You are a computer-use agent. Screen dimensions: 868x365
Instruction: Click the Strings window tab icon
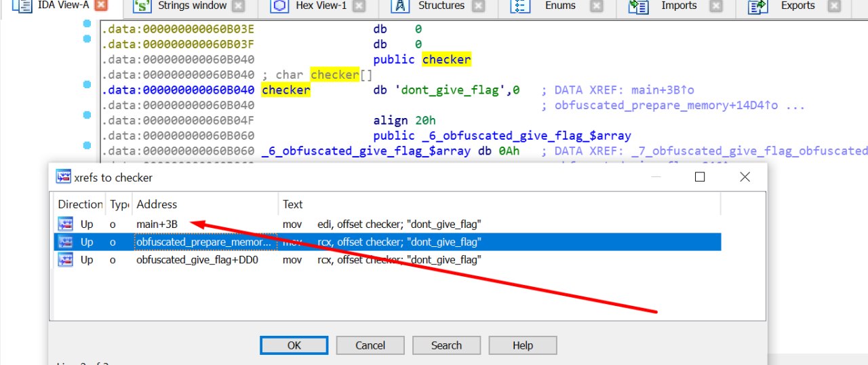(x=141, y=6)
